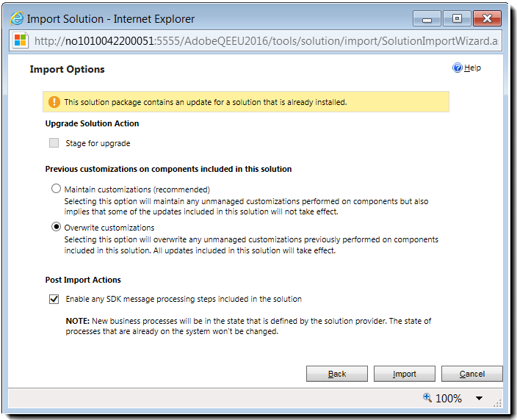Click the NOTE about business processes text

tap(248, 326)
